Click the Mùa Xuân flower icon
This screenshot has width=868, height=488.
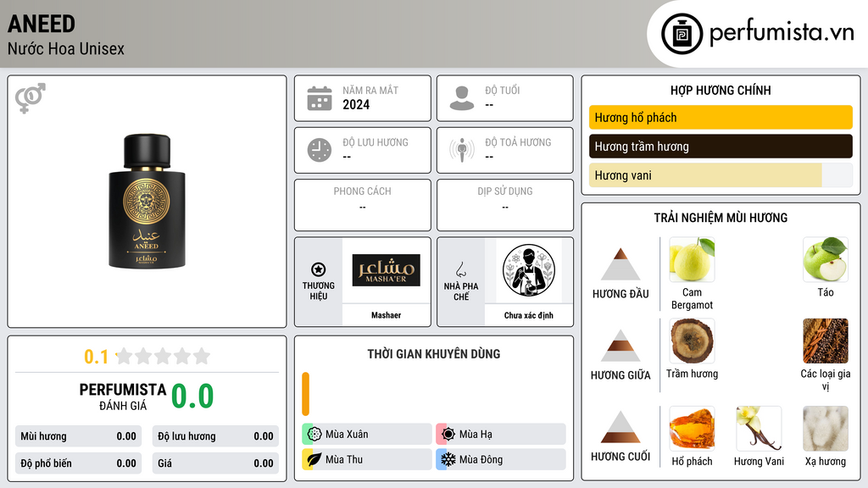(314, 435)
